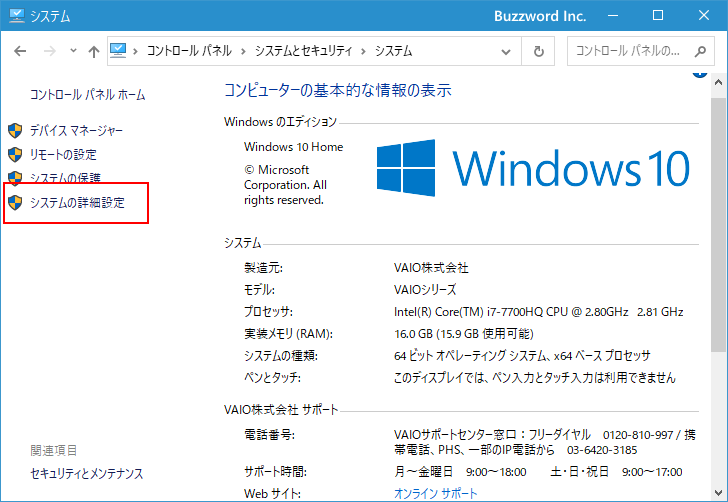Expand chevron after コントロール パネル breadcrumb
The height and width of the screenshot is (502, 728).
click(243, 51)
